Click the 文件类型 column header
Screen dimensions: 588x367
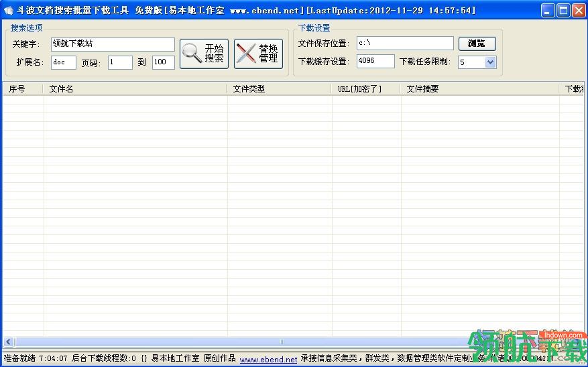[280, 89]
